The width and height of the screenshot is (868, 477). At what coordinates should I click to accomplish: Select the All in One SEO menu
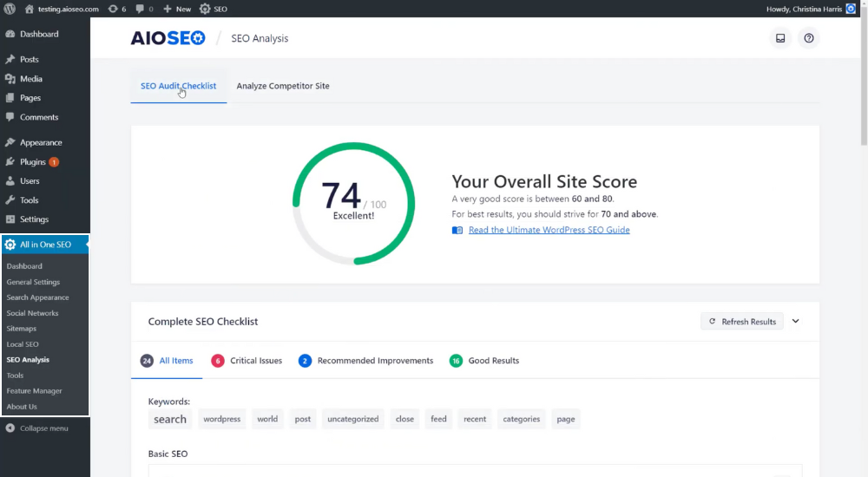click(x=45, y=245)
